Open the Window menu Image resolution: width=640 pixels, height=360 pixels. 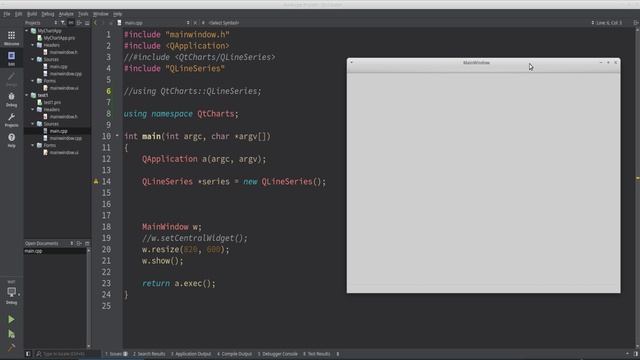[x=100, y=14]
